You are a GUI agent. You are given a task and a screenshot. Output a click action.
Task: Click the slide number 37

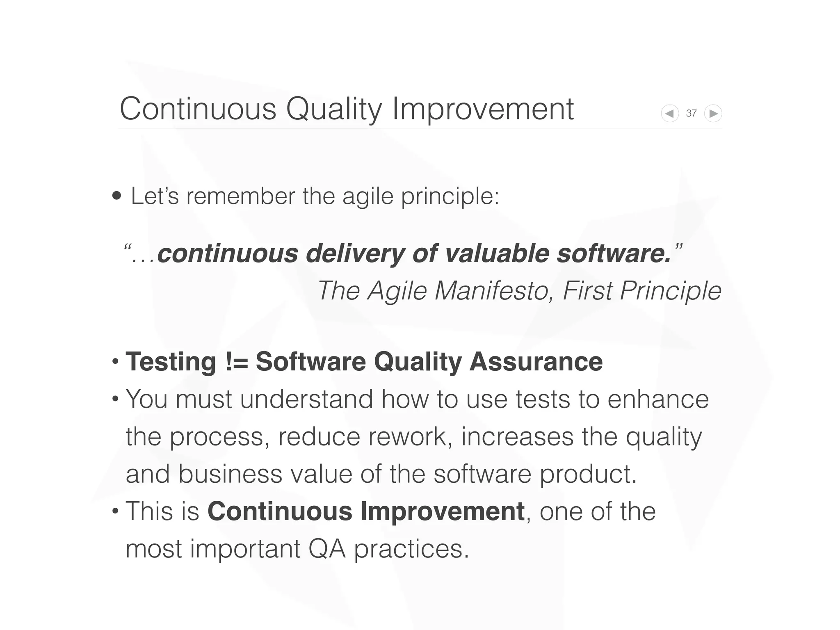click(x=692, y=113)
